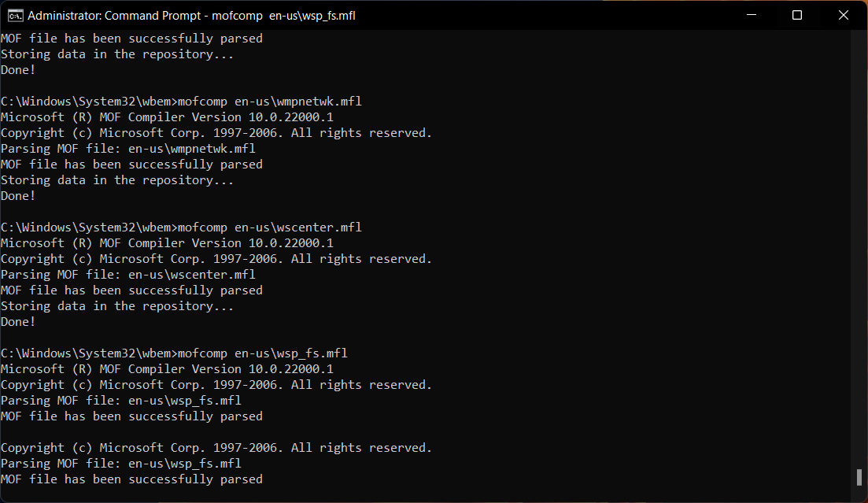This screenshot has width=868, height=503.
Task: Click 'Done!' line following the wscenter.mfl output
Action: coord(18,322)
